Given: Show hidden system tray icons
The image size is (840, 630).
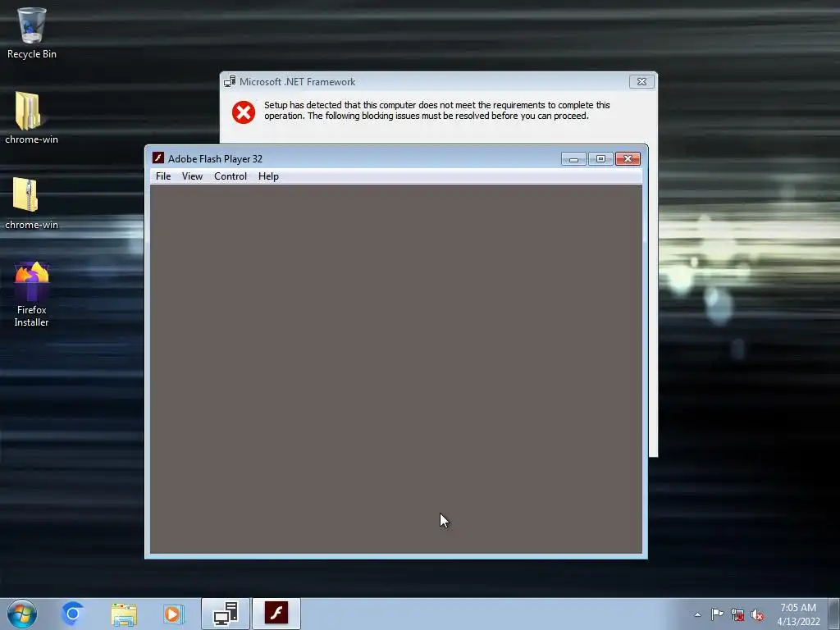Looking at the screenshot, I should (697, 614).
